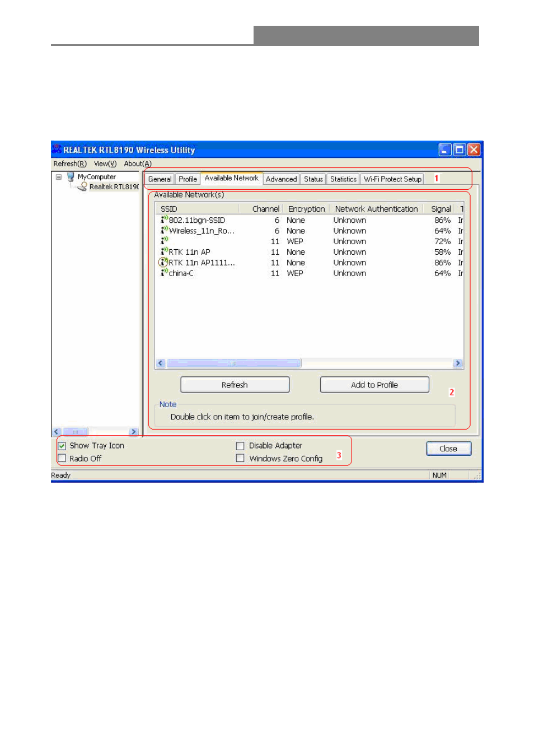Click the signal icon beside RTK 11n AP
This screenshot has width=534, height=756.
tap(164, 251)
